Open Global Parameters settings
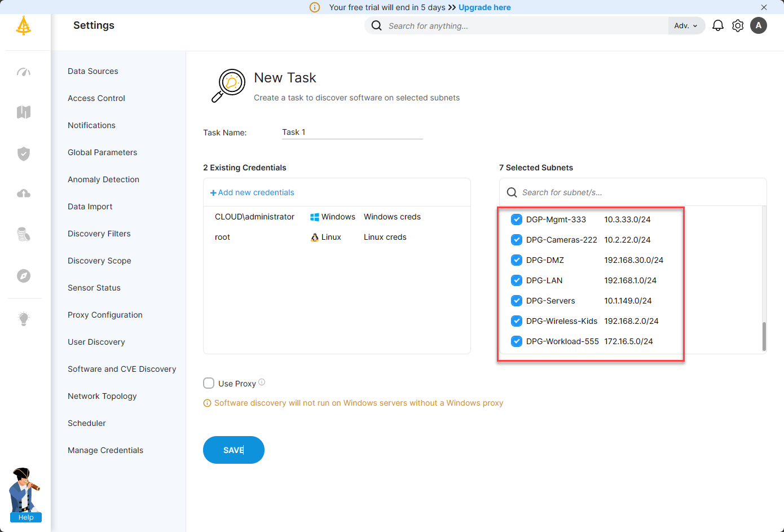The width and height of the screenshot is (784, 532). (103, 152)
